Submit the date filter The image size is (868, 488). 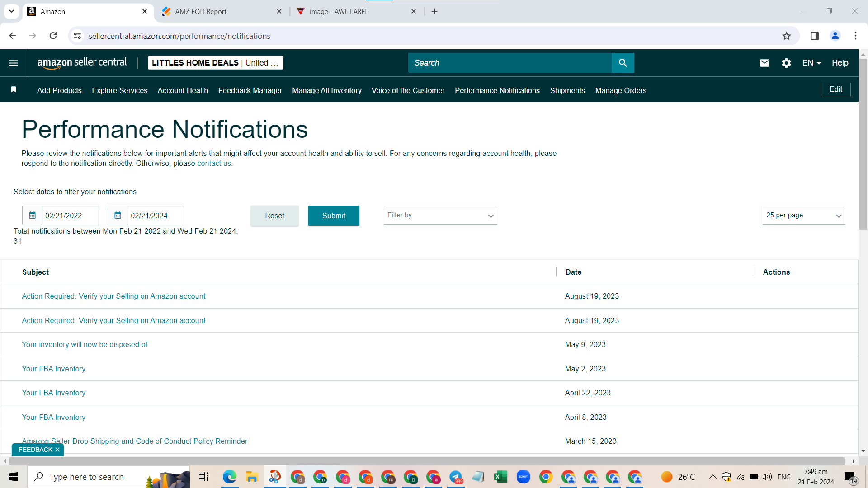point(334,216)
